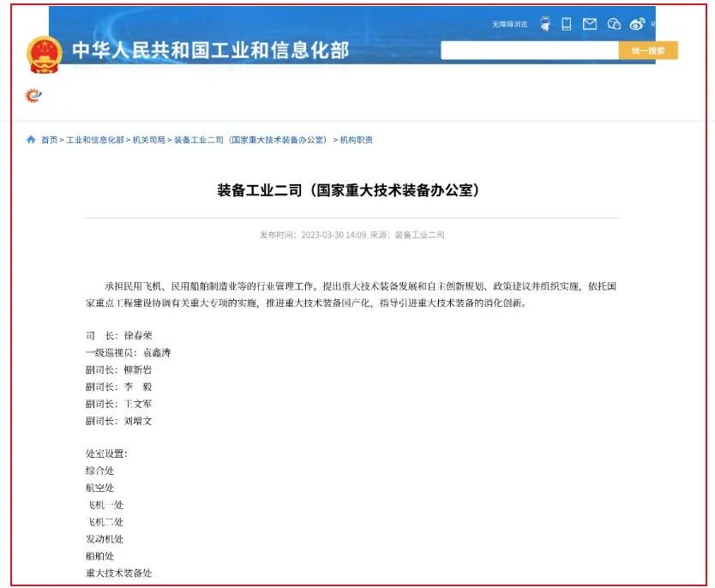Image resolution: width=715 pixels, height=588 pixels.
Task: Click inside the site search box
Action: click(530, 50)
